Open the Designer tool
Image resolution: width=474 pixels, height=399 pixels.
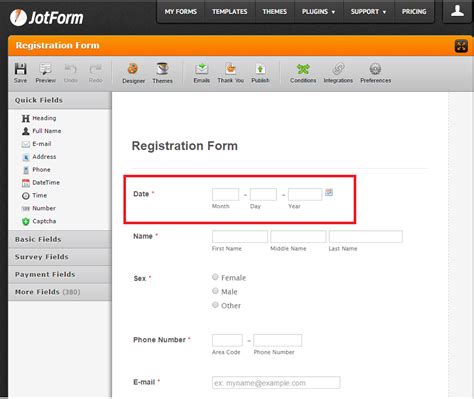coord(133,73)
